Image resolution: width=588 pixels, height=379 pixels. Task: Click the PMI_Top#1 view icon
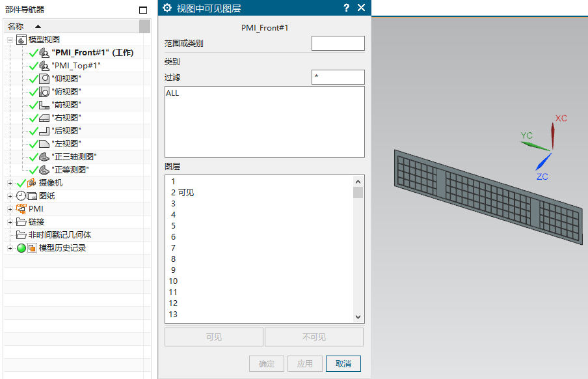click(x=44, y=66)
